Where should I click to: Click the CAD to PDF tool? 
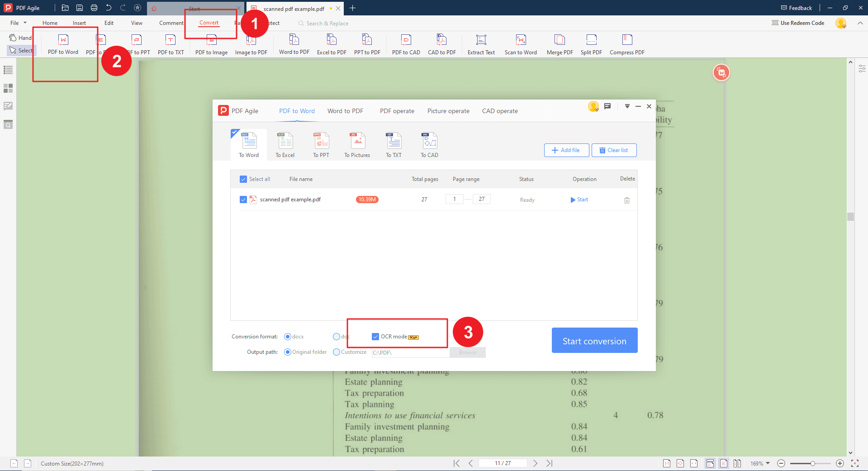[x=441, y=44]
